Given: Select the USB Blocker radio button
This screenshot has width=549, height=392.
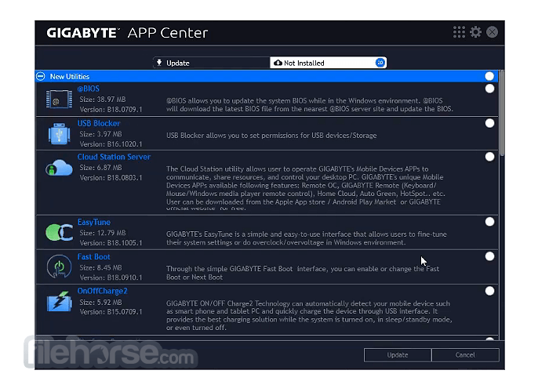Looking at the screenshot, I should coord(489,123).
